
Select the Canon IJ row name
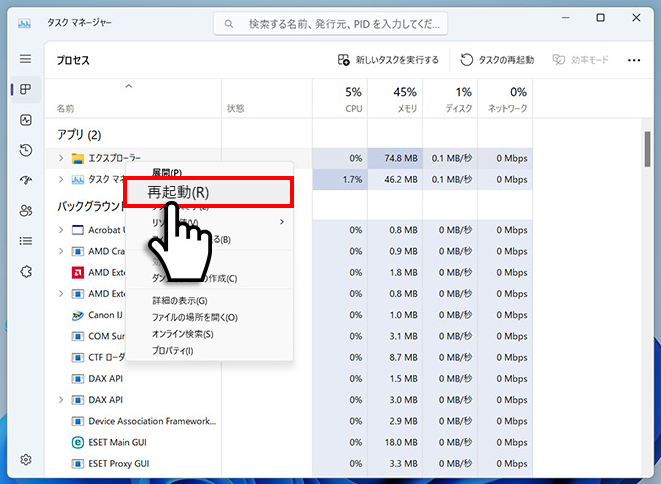105,315
